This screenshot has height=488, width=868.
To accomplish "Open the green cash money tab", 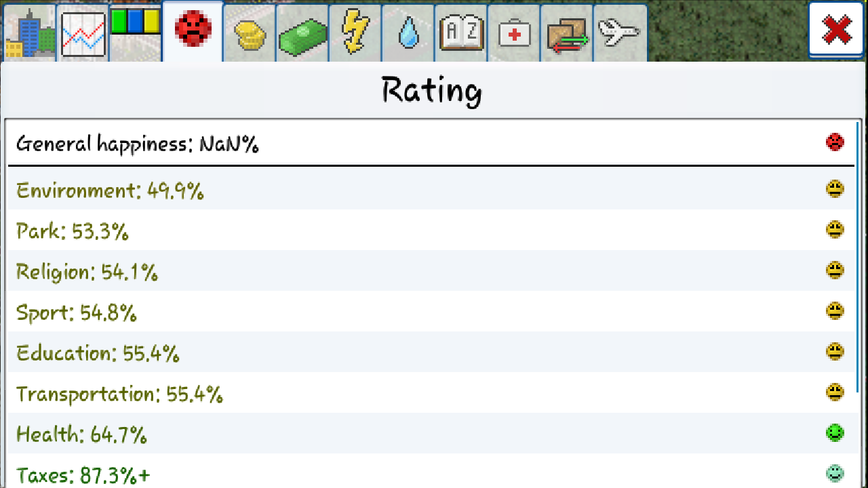I will pos(302,34).
